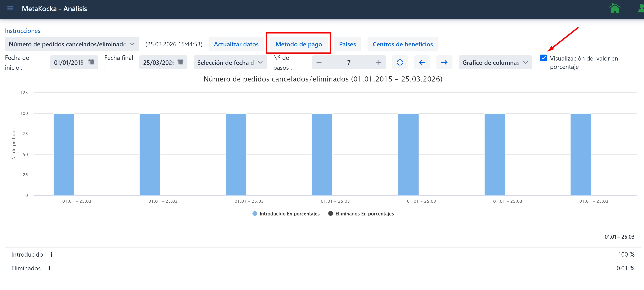Screen dimensions: 644x290
Task: Go to next period with right arrow
Action: pyautogui.click(x=444, y=63)
